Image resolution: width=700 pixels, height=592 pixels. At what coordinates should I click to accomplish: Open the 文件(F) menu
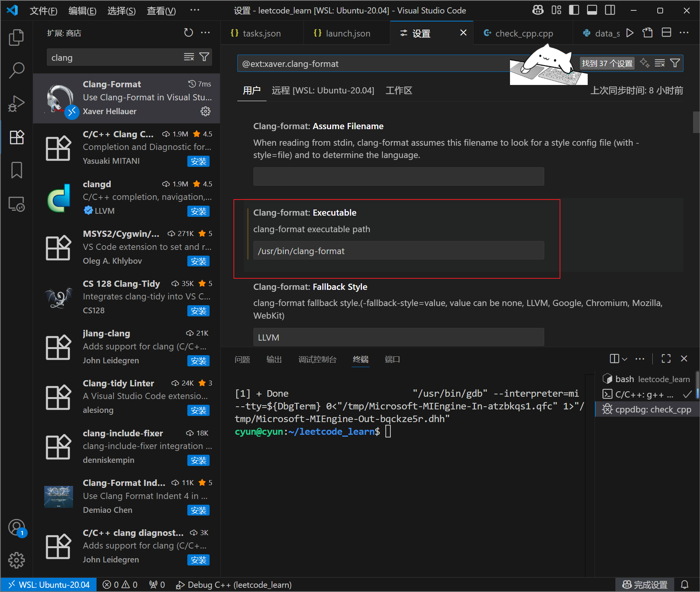pyautogui.click(x=43, y=11)
